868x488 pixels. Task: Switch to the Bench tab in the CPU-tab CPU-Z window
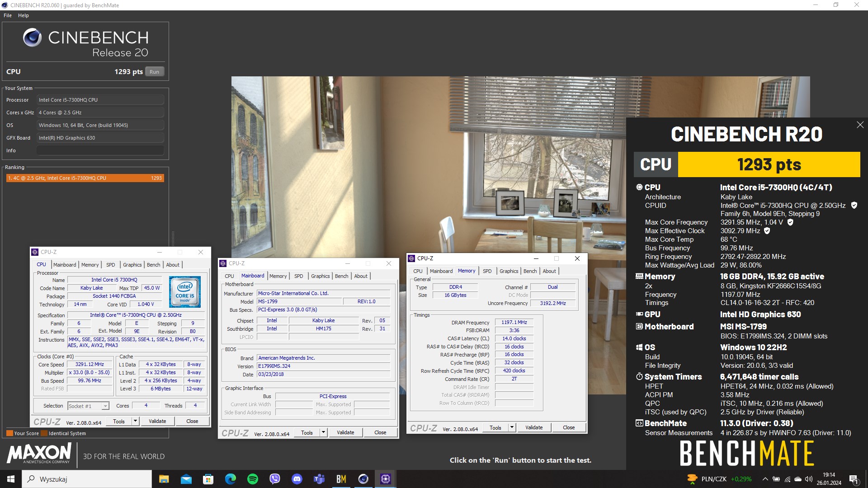pyautogui.click(x=154, y=265)
